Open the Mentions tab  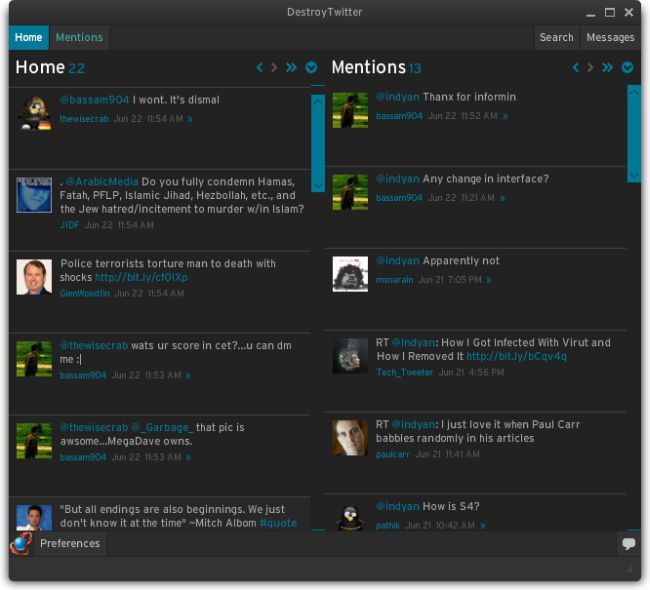pyautogui.click(x=79, y=37)
